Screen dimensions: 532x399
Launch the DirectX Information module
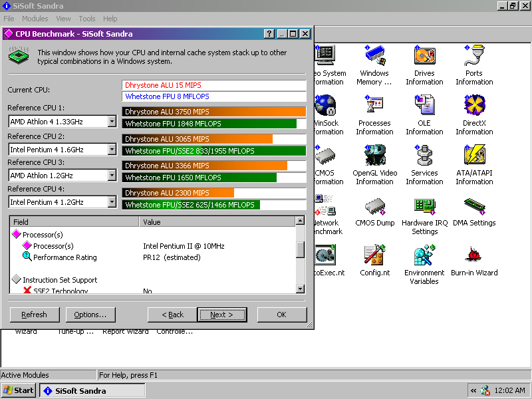474,106
